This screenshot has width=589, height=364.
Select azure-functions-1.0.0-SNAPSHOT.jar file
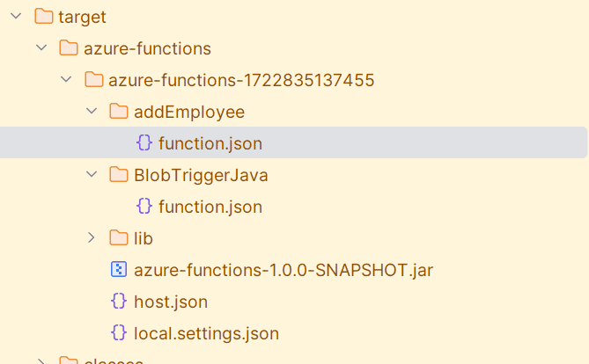coord(283,270)
